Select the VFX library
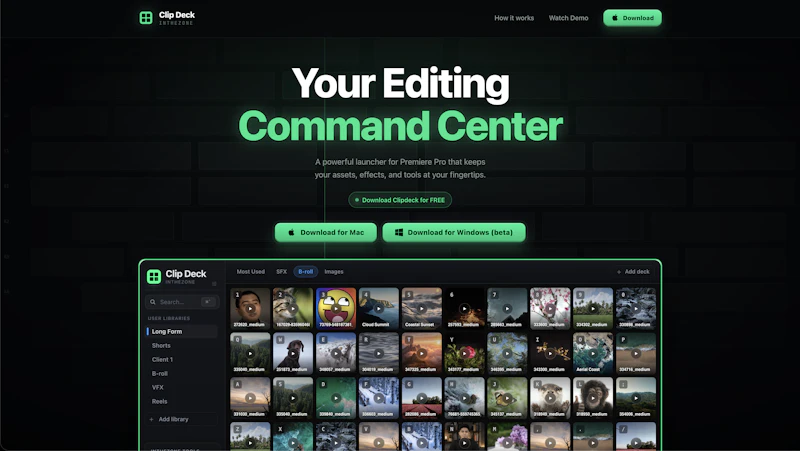 (x=158, y=387)
